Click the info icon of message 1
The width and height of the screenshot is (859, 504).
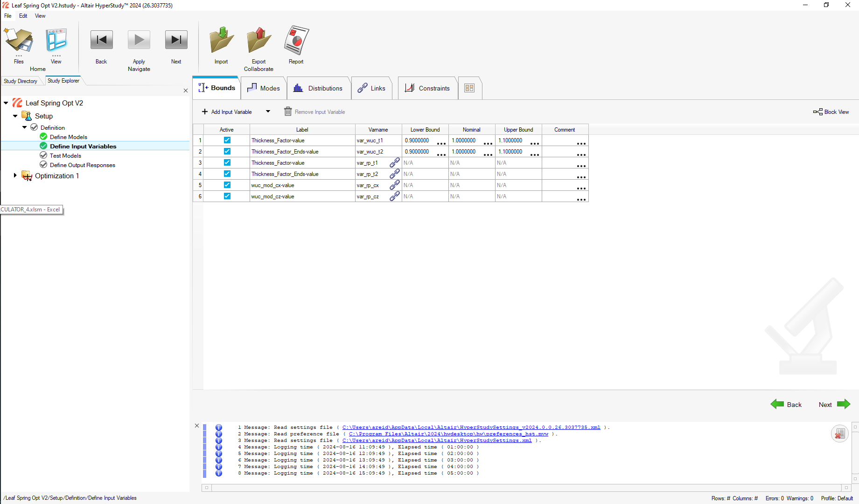219,427
